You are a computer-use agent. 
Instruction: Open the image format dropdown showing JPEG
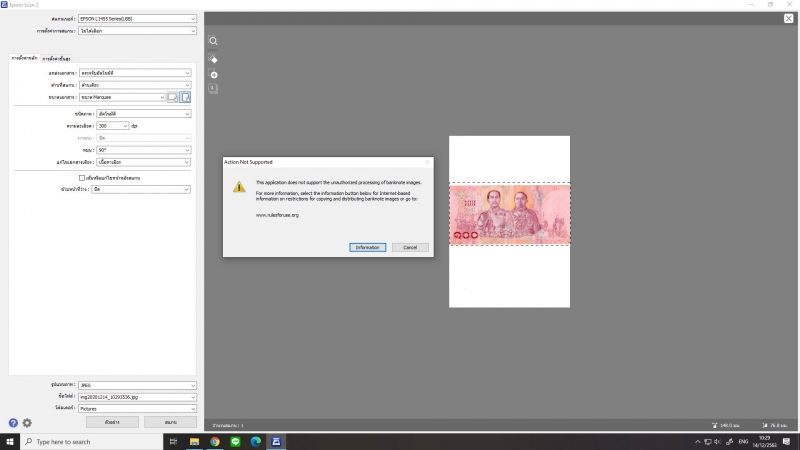tap(137, 385)
